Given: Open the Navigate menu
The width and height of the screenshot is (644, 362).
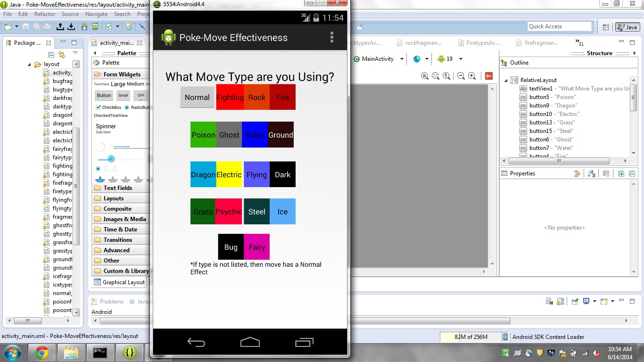Looking at the screenshot, I should [96, 14].
